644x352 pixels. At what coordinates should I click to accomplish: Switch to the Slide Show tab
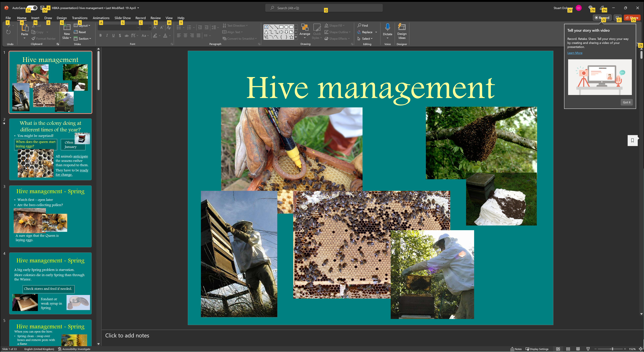coord(122,18)
